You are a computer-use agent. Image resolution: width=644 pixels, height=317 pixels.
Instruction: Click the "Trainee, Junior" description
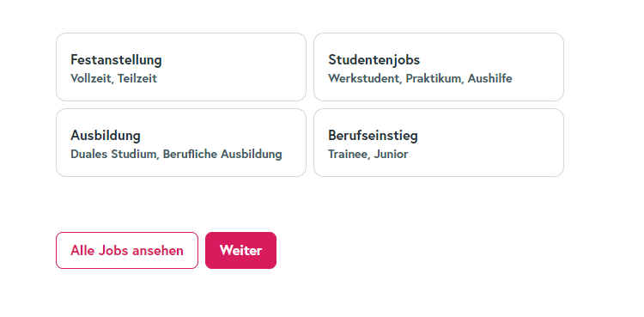pos(368,154)
